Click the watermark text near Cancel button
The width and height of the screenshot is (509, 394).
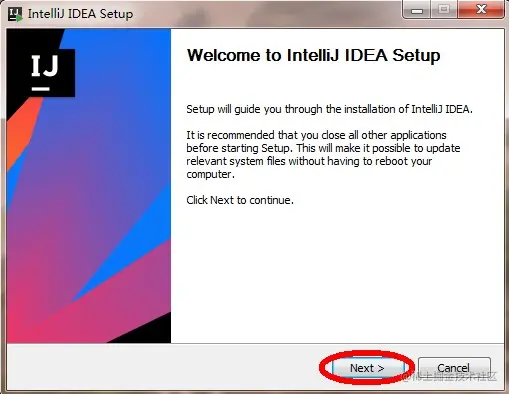coord(454,377)
